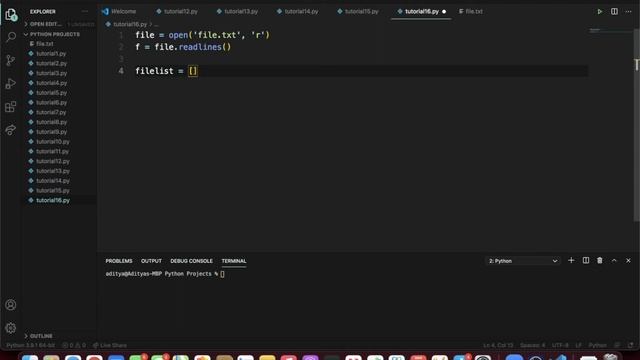This screenshot has height=360, width=640.
Task: Switch to the tutorial15.py tab
Action: point(358,11)
